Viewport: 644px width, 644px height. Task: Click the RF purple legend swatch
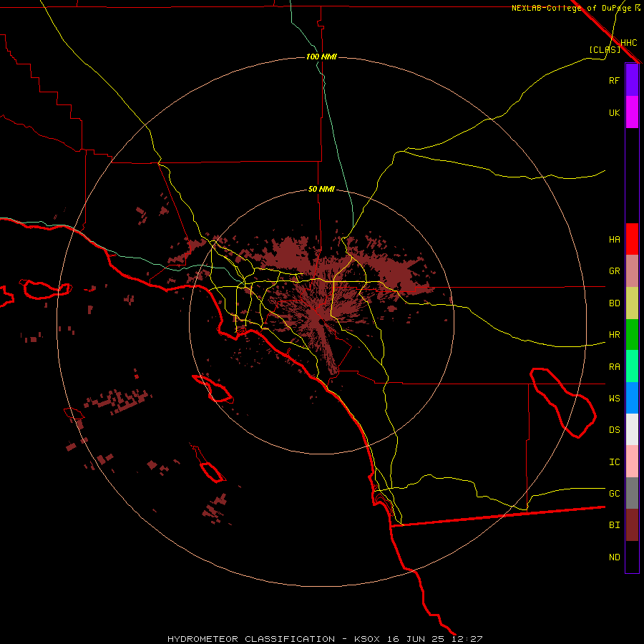coord(632,80)
